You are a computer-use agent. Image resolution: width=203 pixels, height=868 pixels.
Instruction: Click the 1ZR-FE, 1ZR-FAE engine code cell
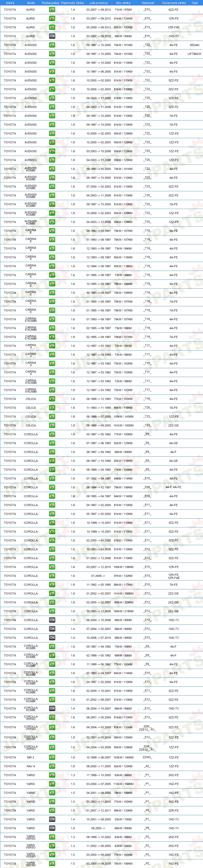coord(174,576)
